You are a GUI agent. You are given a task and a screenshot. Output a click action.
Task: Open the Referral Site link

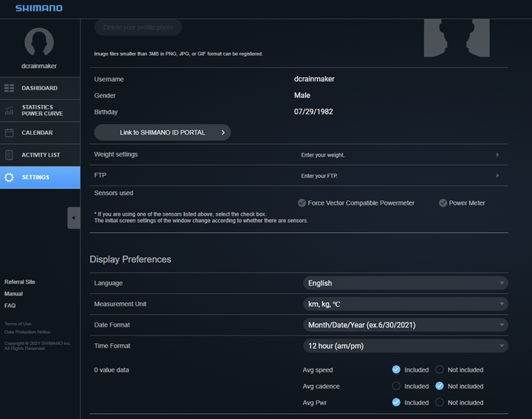pos(20,282)
